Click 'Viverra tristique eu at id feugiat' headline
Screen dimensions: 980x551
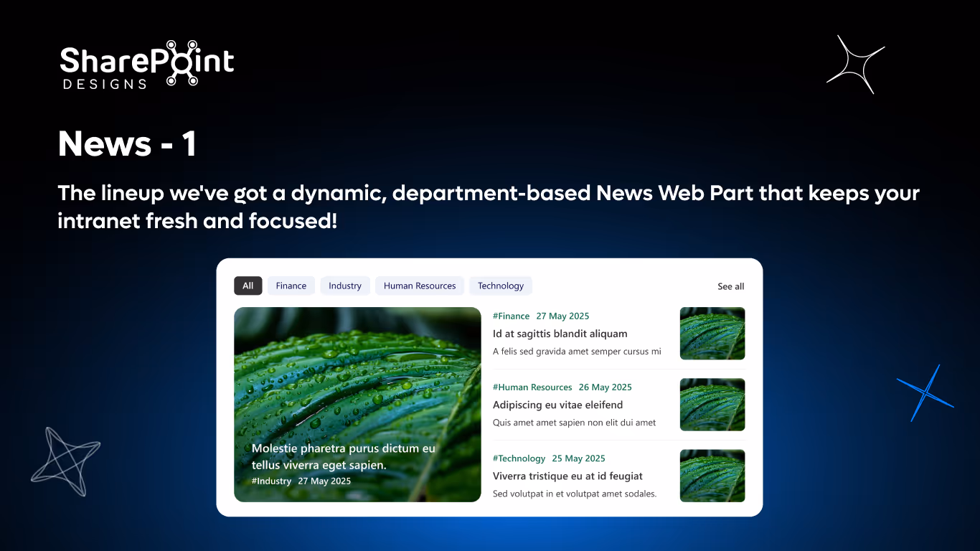coord(567,476)
